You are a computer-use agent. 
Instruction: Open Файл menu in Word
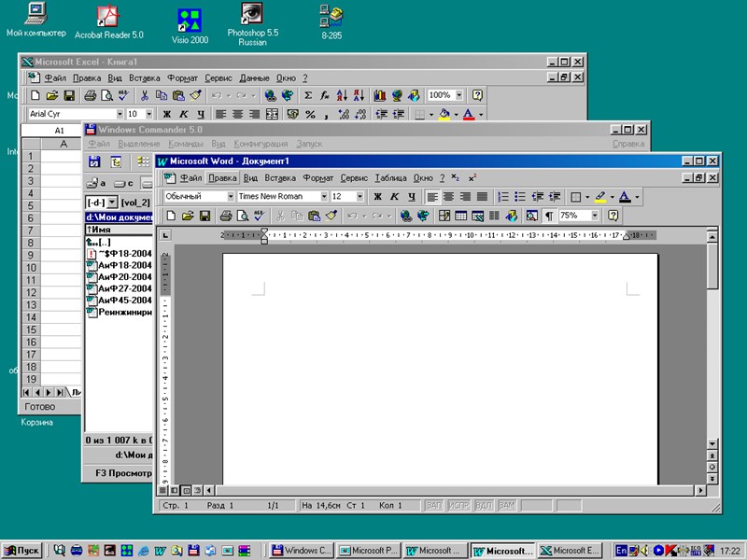(x=190, y=178)
